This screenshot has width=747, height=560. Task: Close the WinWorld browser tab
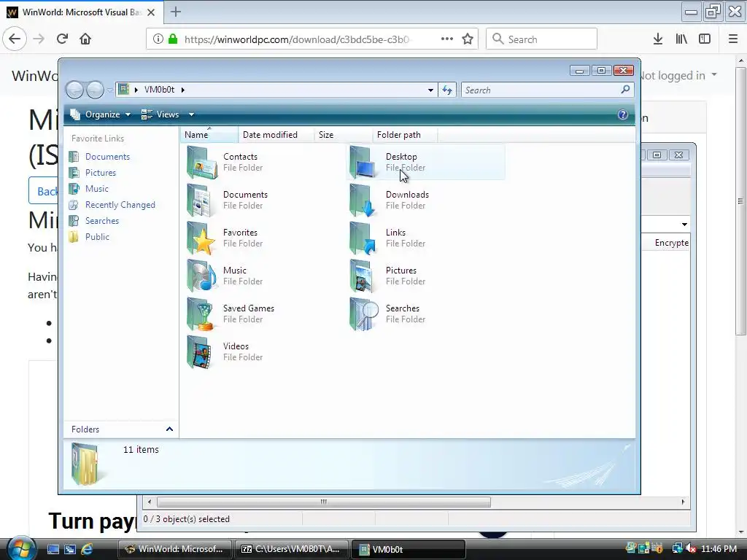click(x=151, y=12)
